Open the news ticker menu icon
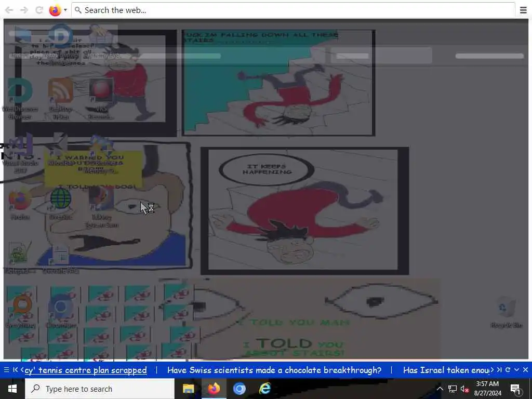 tap(6, 370)
